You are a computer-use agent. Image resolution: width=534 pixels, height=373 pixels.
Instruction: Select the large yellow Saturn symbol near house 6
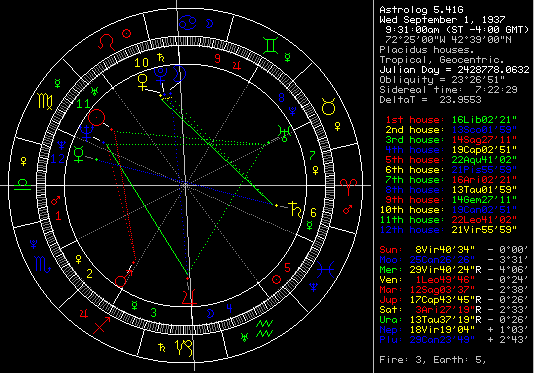coord(295,209)
